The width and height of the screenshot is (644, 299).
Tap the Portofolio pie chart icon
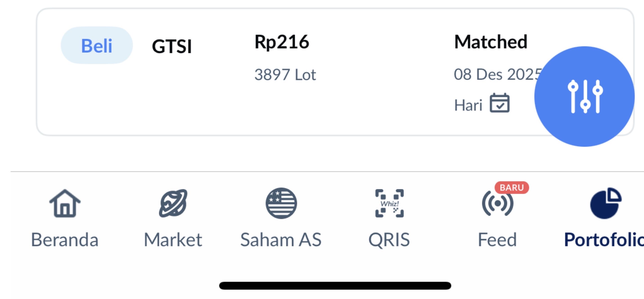(605, 203)
